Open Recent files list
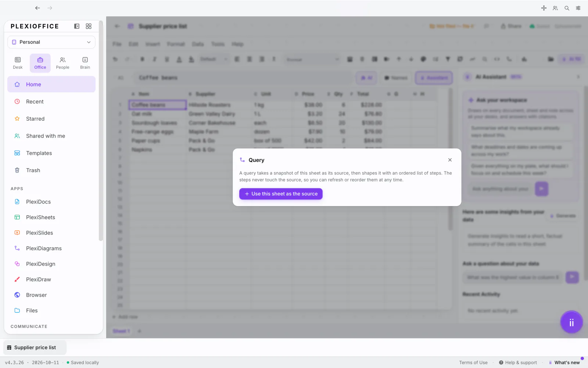 tap(51, 102)
